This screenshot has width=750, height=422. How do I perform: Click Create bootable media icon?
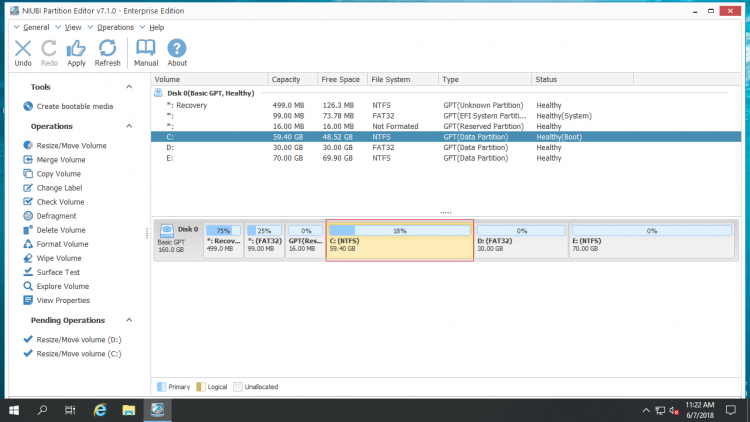pos(28,106)
